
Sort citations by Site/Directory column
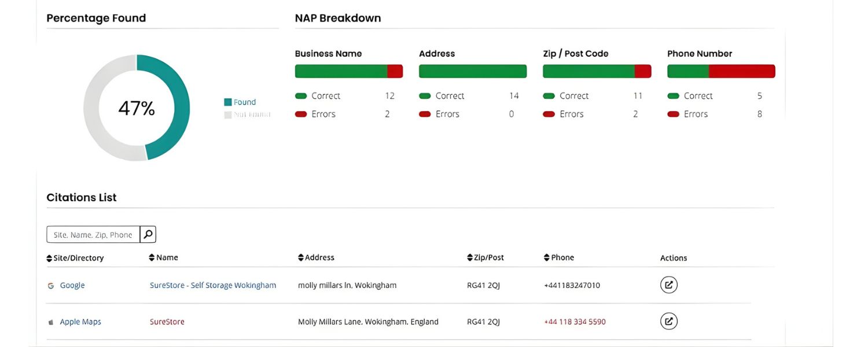click(75, 258)
